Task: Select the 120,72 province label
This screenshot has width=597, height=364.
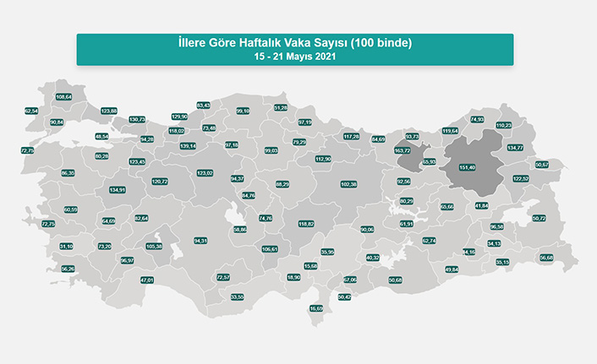Action: pyautogui.click(x=160, y=181)
